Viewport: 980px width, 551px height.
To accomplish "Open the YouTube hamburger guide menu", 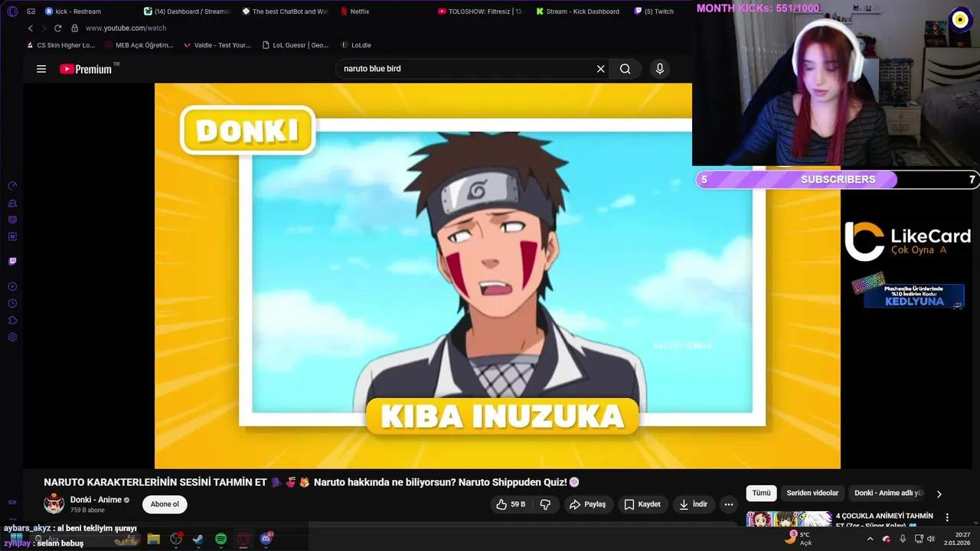I will [x=41, y=69].
